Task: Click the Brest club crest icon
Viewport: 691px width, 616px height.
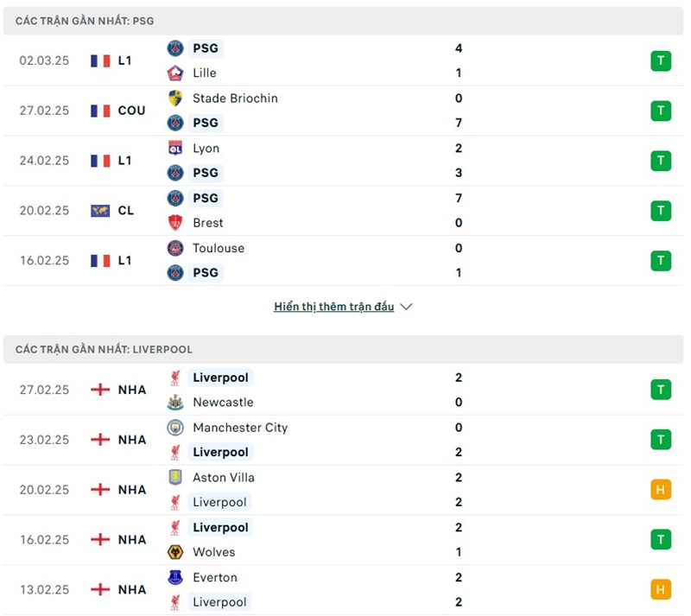Action: pos(175,223)
